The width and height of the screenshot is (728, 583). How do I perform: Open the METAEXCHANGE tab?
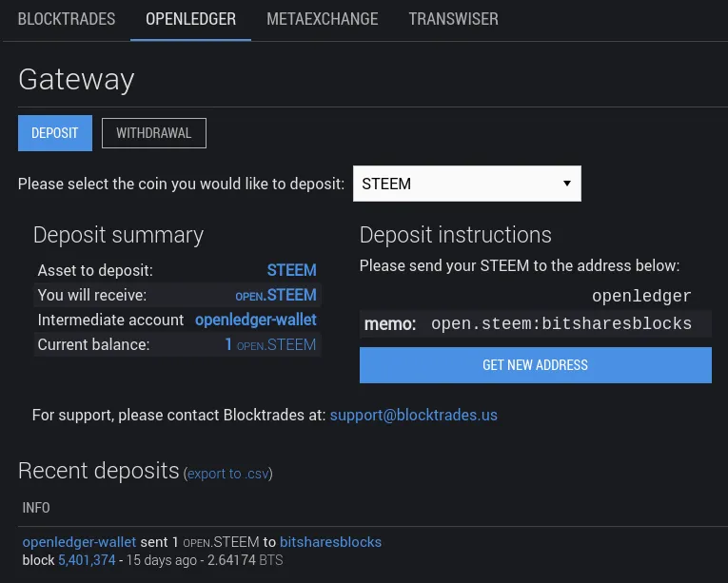pyautogui.click(x=323, y=19)
